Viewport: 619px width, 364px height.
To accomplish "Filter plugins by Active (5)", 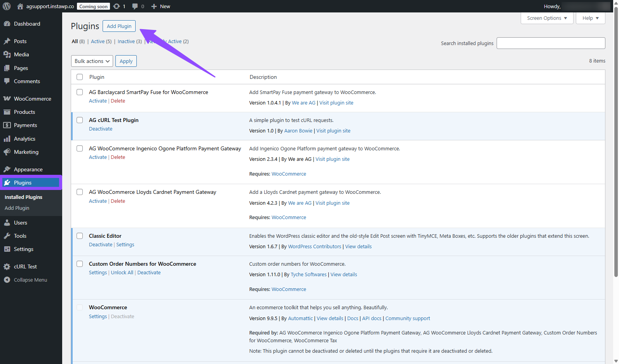I will 101,42.
